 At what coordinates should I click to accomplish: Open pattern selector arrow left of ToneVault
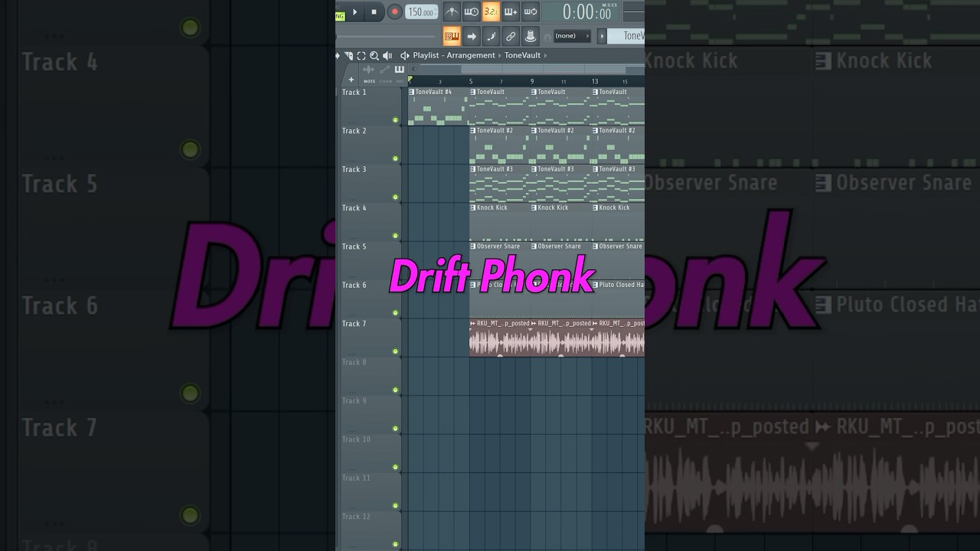pos(602,36)
